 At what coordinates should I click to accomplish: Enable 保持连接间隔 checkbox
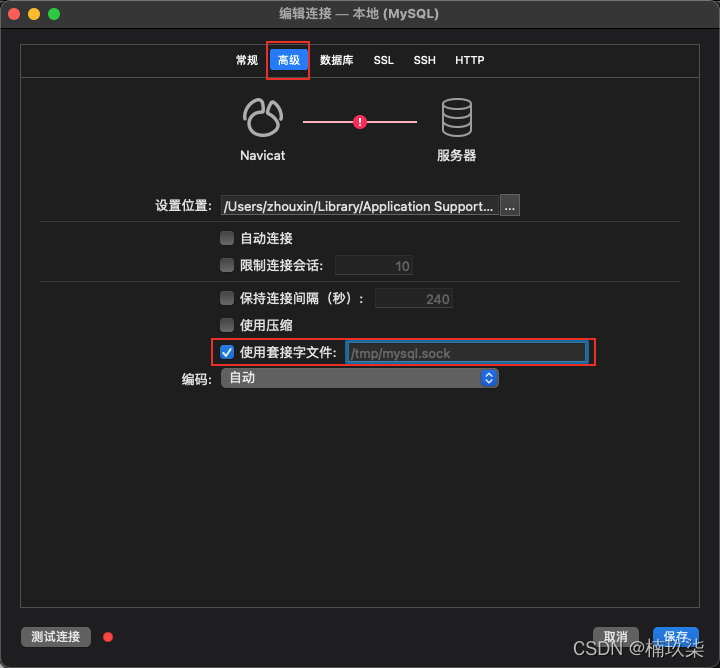pyautogui.click(x=227, y=298)
